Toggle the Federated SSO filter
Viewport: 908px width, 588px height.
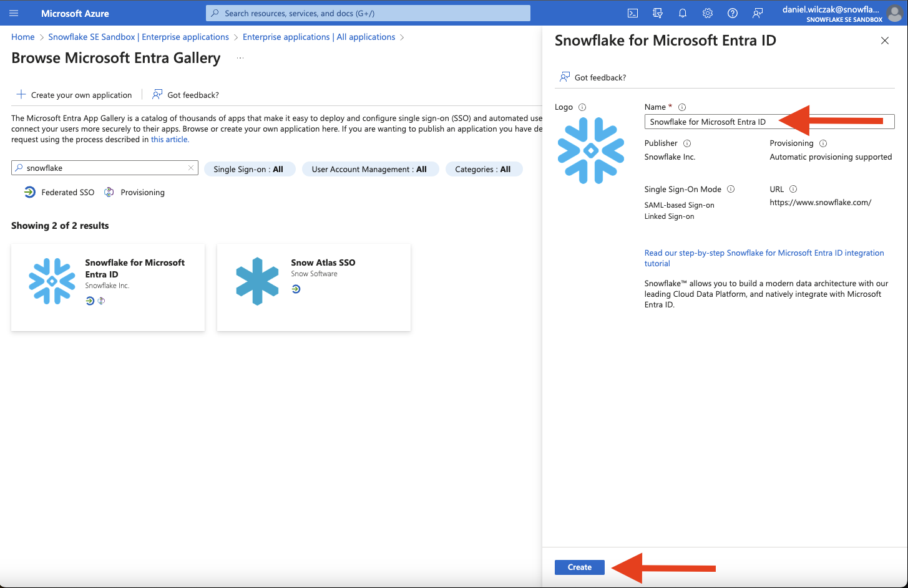(x=59, y=193)
